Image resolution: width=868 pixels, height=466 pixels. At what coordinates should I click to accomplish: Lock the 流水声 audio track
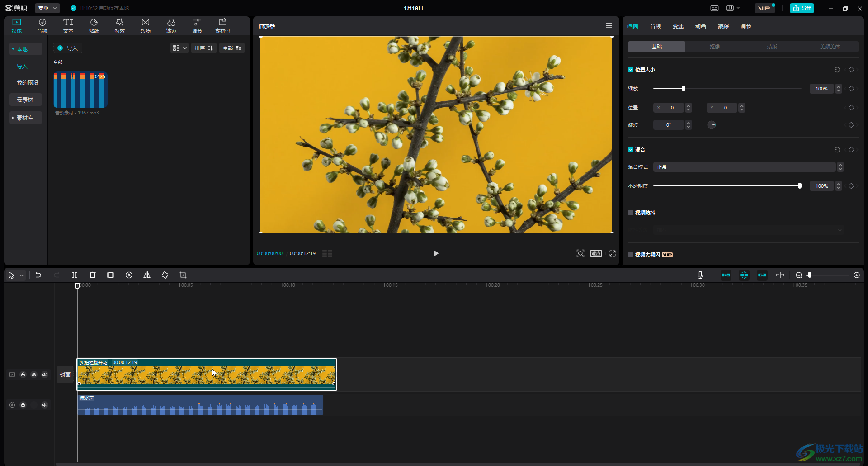[x=23, y=405]
